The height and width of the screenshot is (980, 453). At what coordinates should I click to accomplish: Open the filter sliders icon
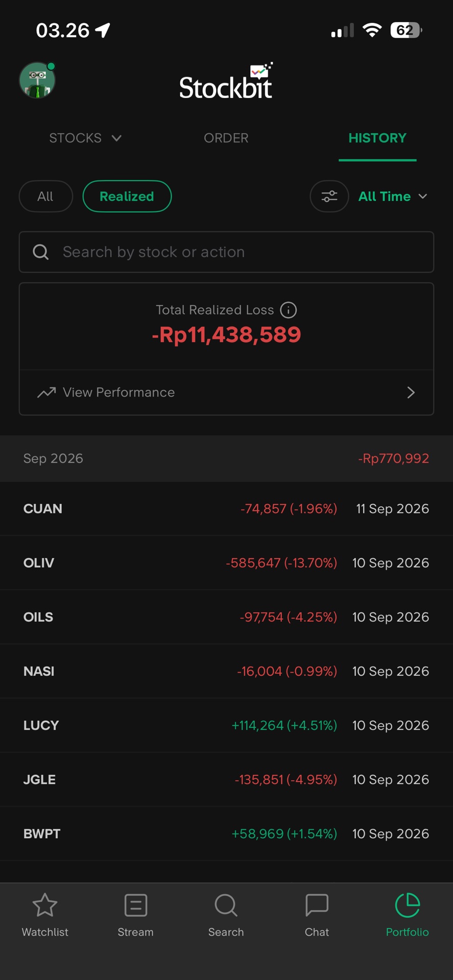329,196
